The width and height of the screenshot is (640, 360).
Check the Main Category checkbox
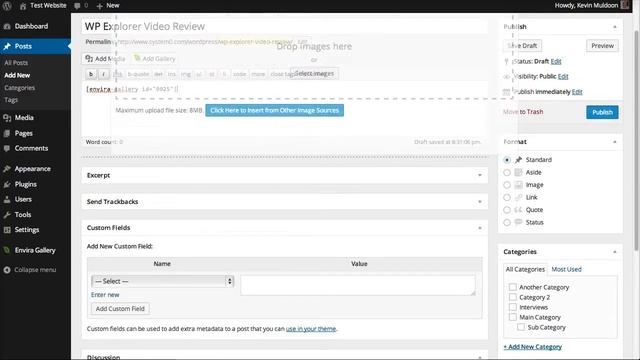point(513,317)
